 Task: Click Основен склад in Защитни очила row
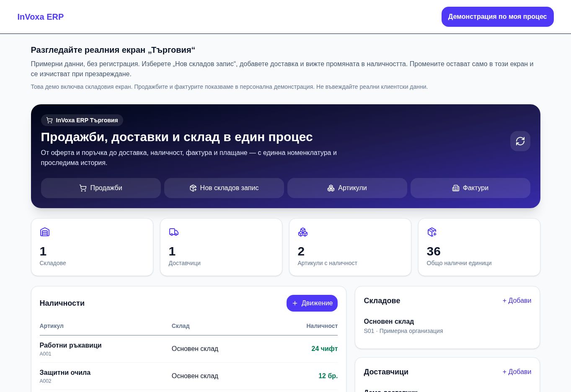point(195,376)
